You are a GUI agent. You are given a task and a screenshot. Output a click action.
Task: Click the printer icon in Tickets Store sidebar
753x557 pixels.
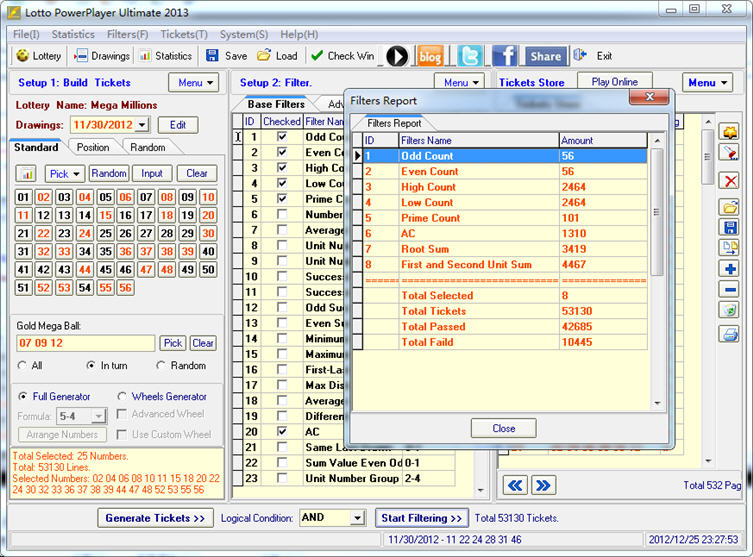pyautogui.click(x=730, y=334)
